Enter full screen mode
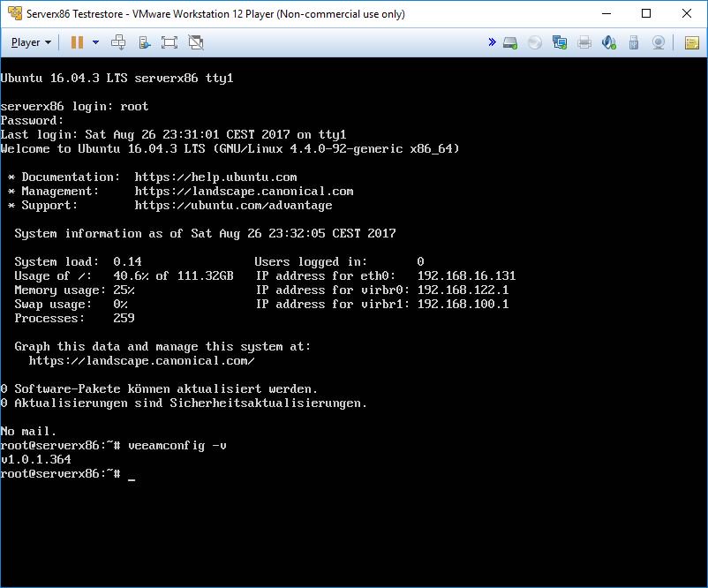Viewport: 708px width, 588px height. pyautogui.click(x=169, y=42)
